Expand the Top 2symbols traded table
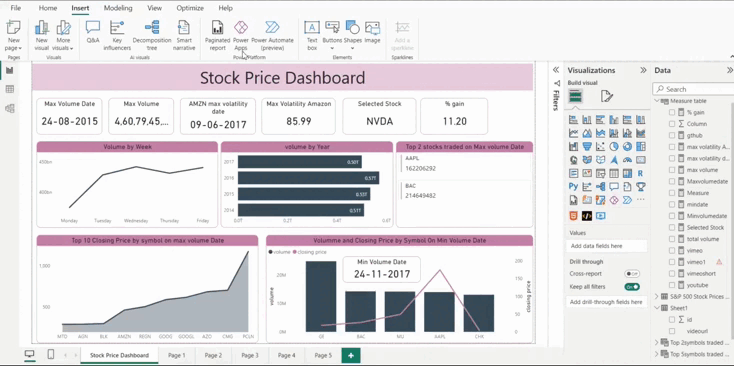 (x=657, y=343)
